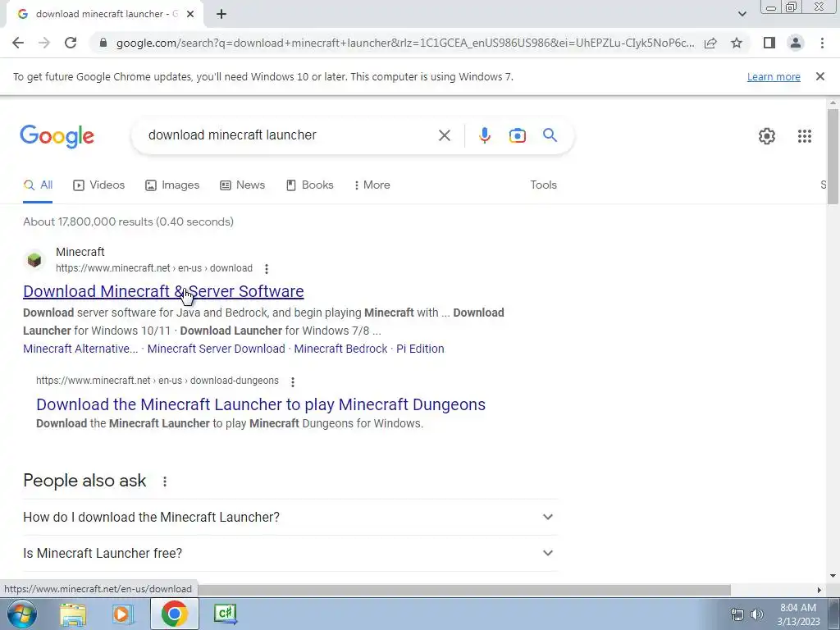Expand Is Minecraft Launcher free question
Viewport: 840px width, 630px height.
tap(290, 553)
